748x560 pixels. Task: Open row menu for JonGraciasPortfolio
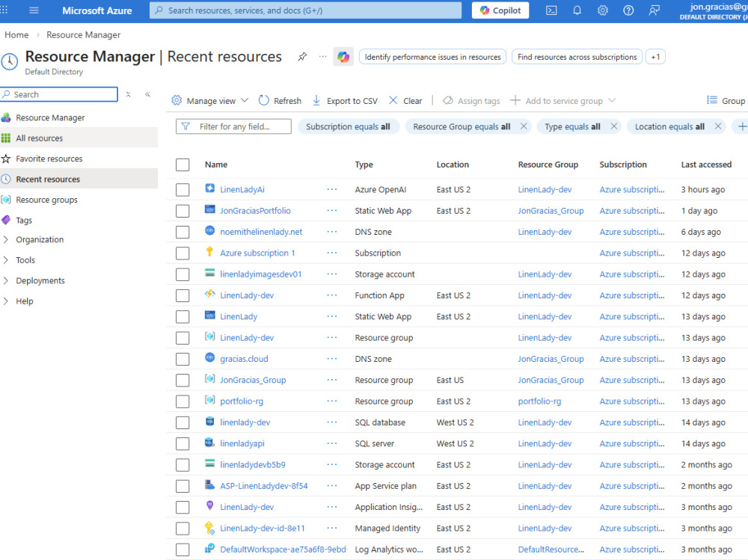[332, 210]
